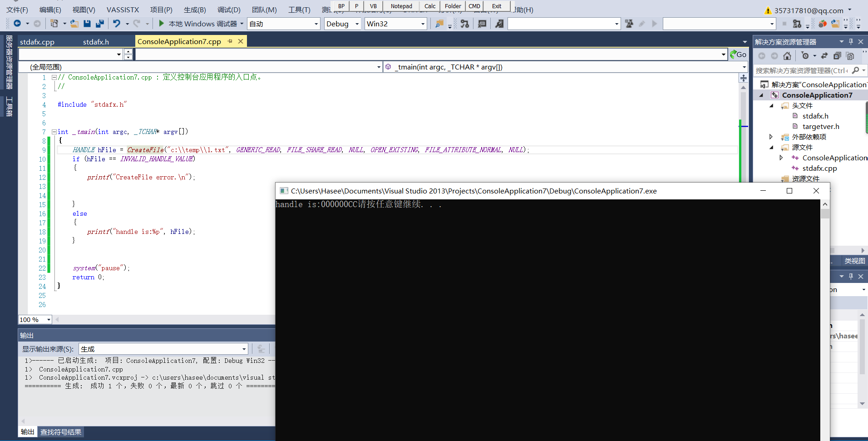Click the Navigate Backward arrow icon

pos(17,24)
